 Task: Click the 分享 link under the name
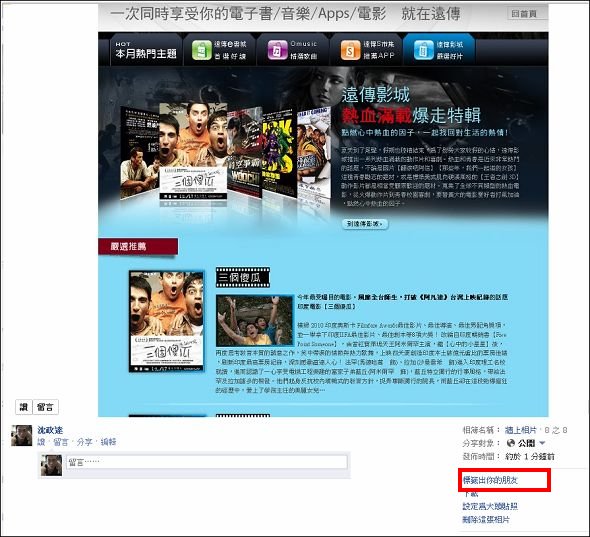[84, 442]
